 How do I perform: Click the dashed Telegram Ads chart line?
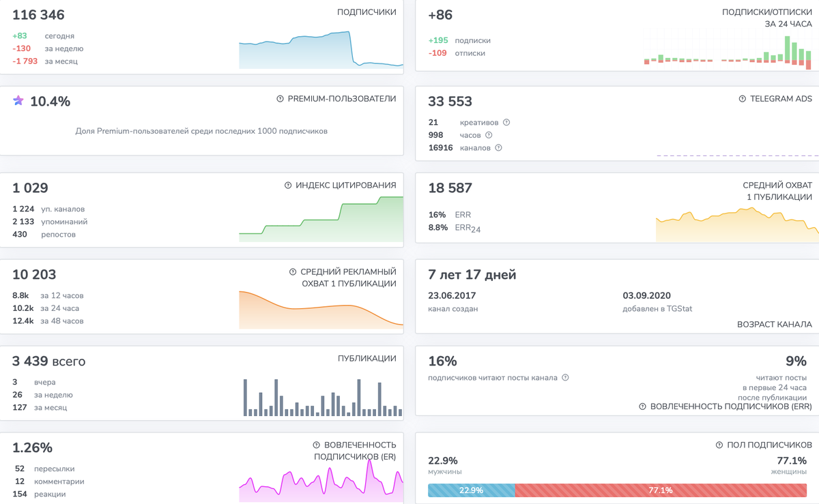tap(737, 156)
